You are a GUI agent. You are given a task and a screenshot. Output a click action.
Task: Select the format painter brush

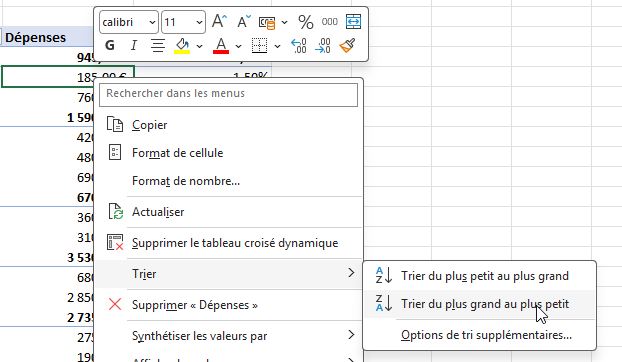tap(347, 46)
